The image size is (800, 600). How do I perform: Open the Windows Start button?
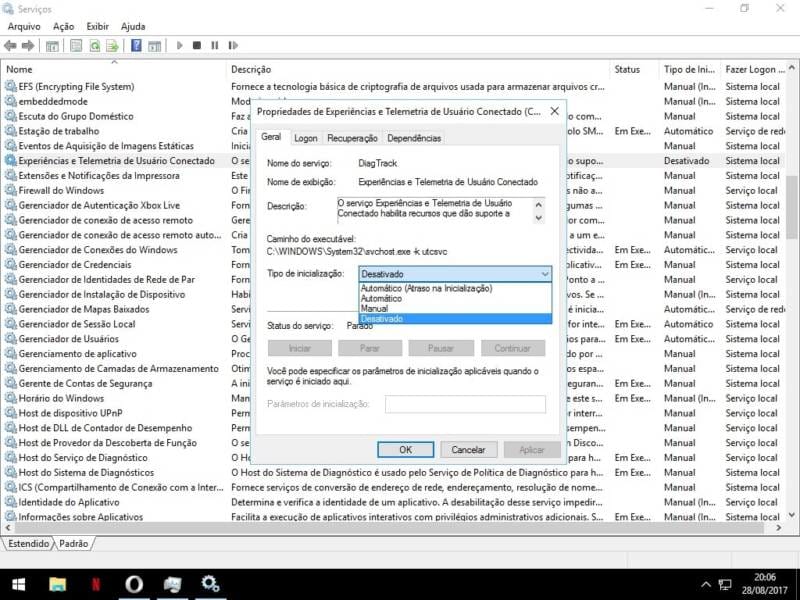19,584
